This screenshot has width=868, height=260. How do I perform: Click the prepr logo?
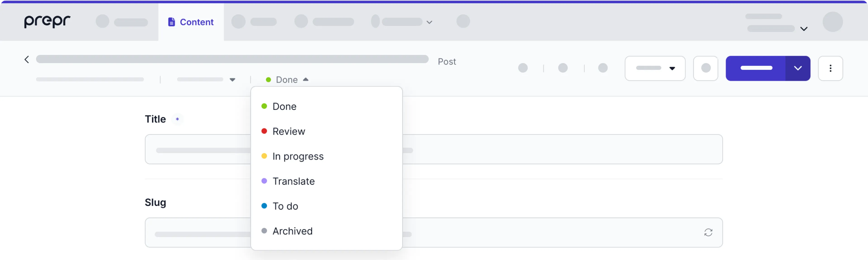coord(47,21)
